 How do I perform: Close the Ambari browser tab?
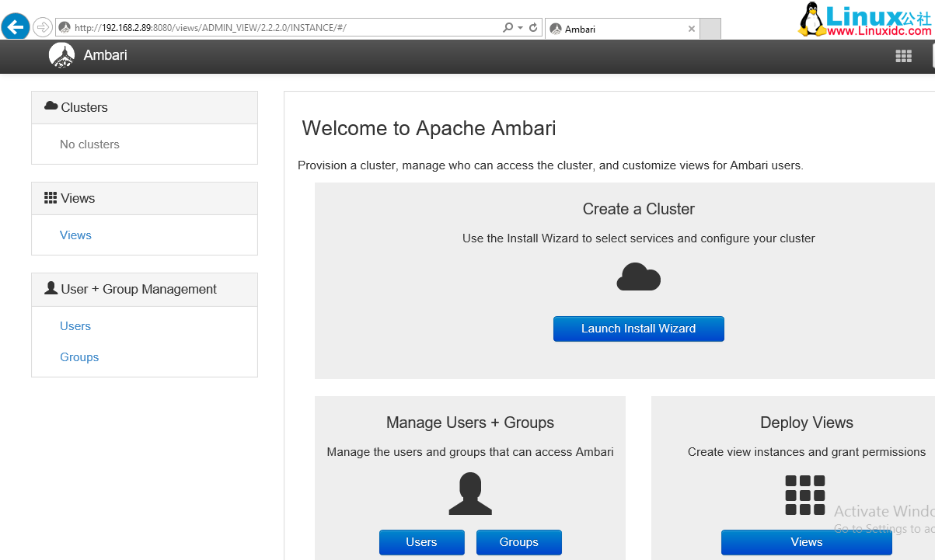pyautogui.click(x=692, y=29)
